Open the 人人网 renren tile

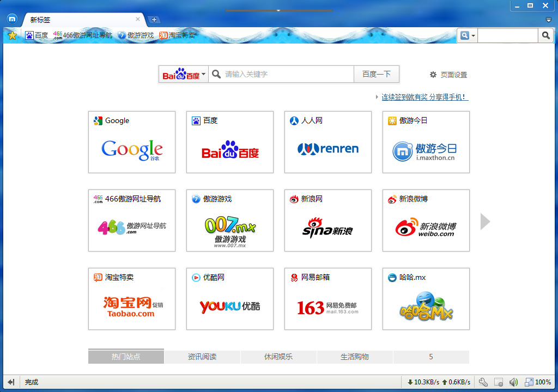327,142
